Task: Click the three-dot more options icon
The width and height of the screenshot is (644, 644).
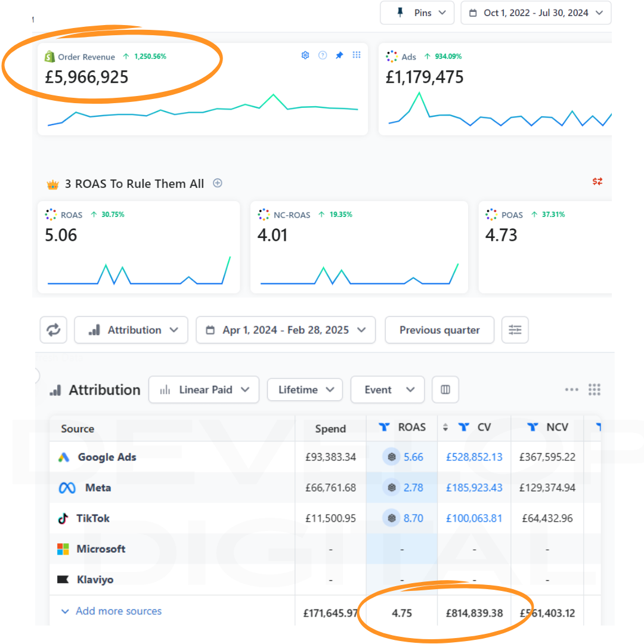Action: tap(571, 390)
